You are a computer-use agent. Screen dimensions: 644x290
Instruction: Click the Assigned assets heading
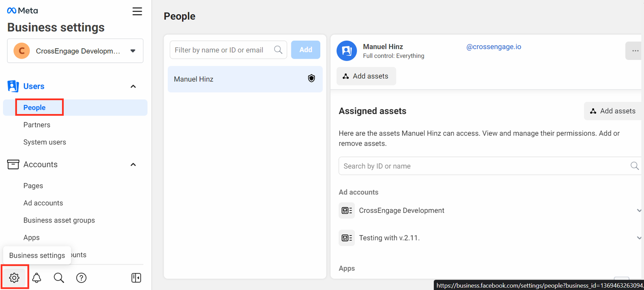tap(372, 111)
